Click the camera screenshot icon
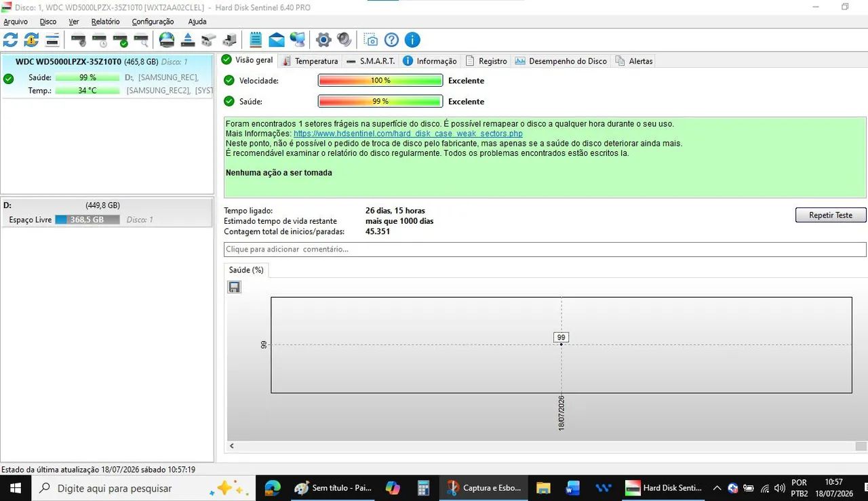This screenshot has height=501, width=868. [370, 40]
